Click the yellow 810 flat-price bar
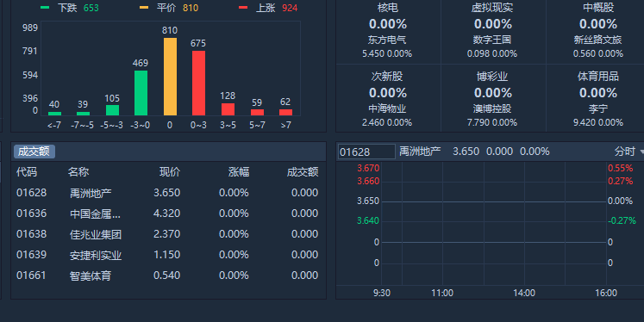The height and width of the screenshot is (322, 644). pyautogui.click(x=170, y=77)
